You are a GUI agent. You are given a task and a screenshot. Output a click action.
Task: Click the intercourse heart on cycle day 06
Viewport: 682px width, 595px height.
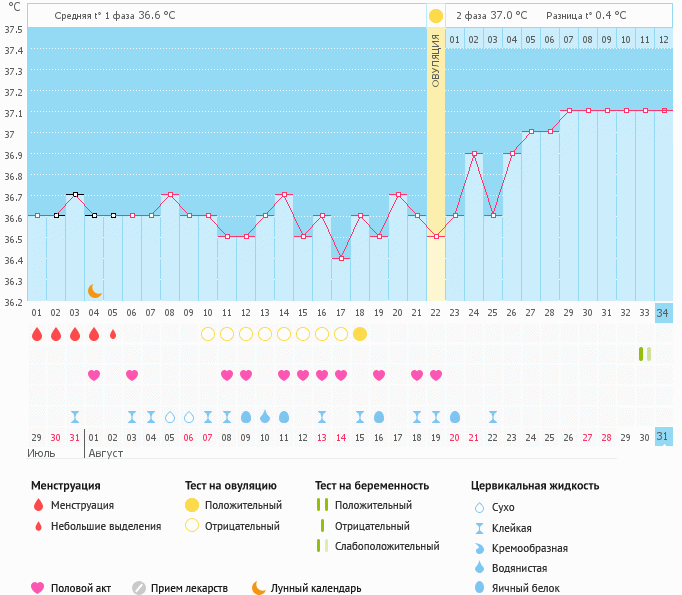click(x=132, y=375)
